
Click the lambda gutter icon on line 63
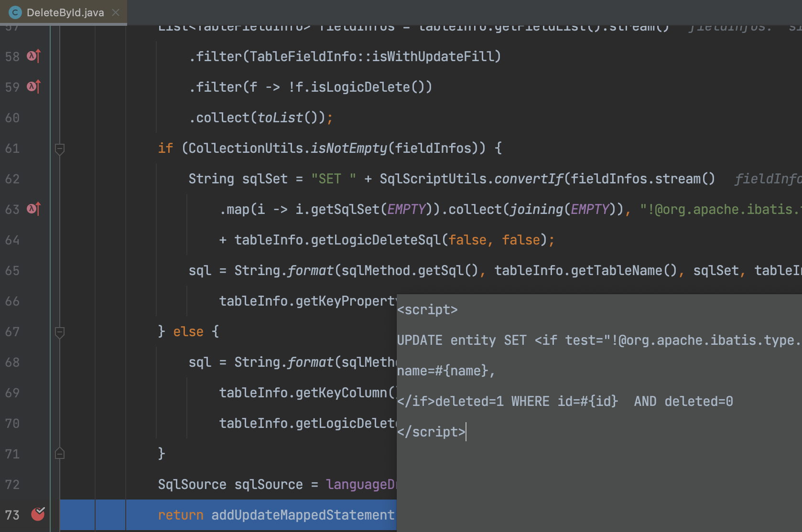click(34, 209)
